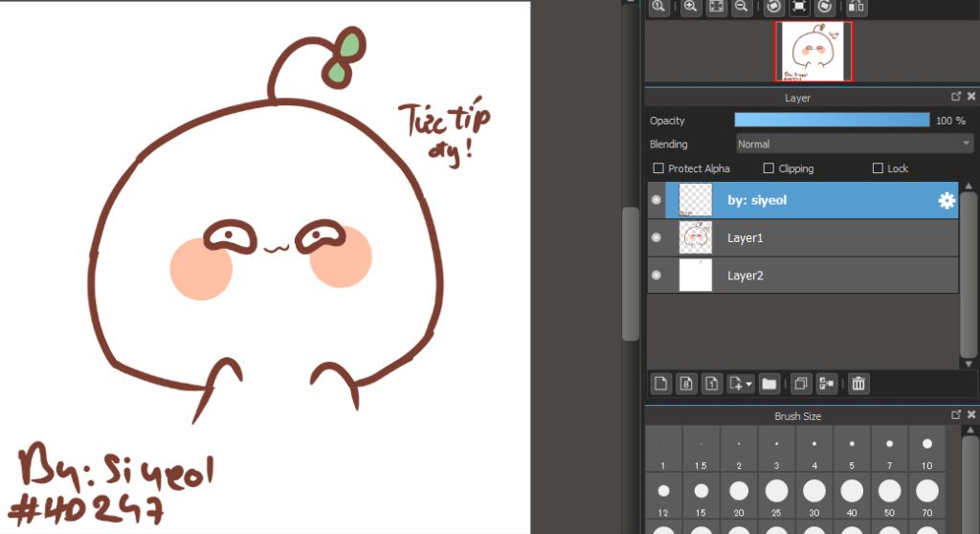This screenshot has height=534, width=980.
Task: Click the Layer2 thumbnail
Action: point(696,275)
